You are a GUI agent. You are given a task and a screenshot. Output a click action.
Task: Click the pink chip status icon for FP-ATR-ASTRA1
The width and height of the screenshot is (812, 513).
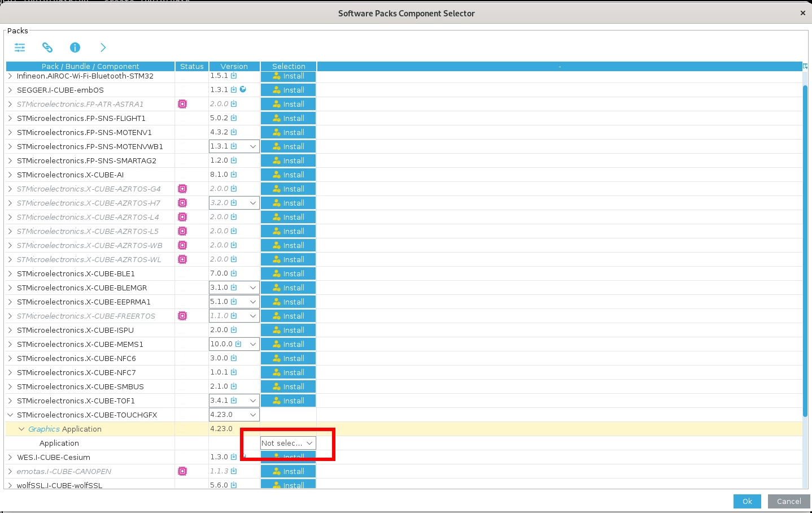pyautogui.click(x=182, y=104)
